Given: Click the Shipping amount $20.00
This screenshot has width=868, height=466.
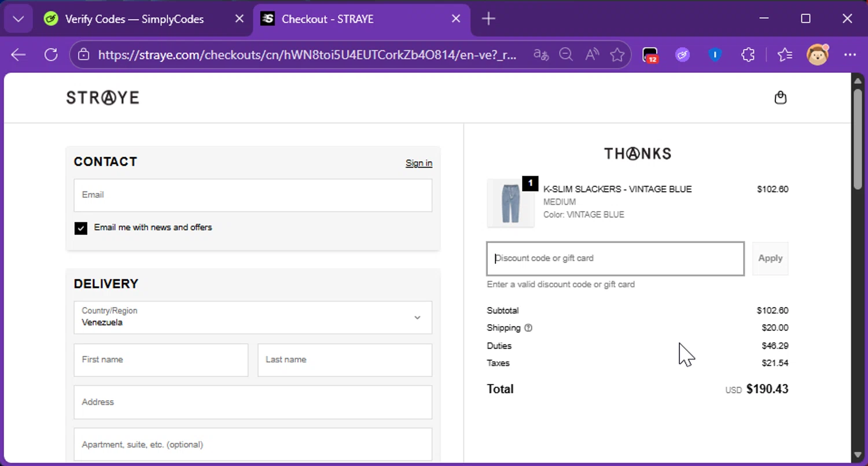Looking at the screenshot, I should 775,328.
